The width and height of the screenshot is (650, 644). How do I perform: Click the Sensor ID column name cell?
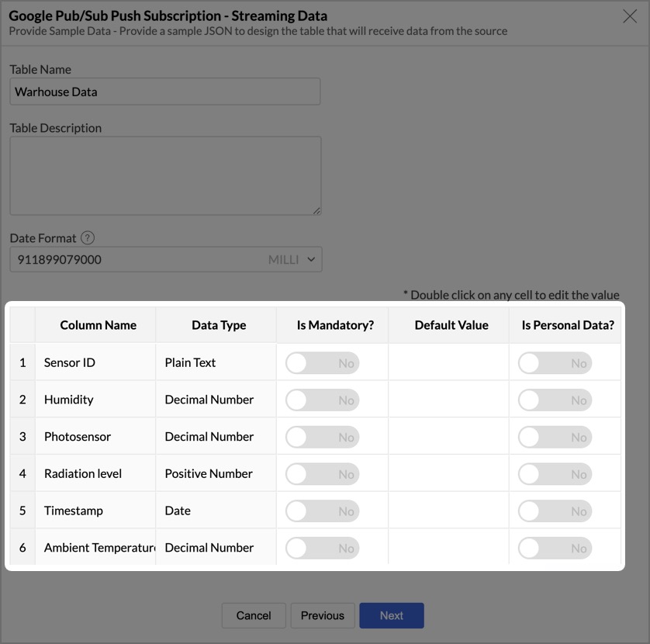tap(95, 362)
